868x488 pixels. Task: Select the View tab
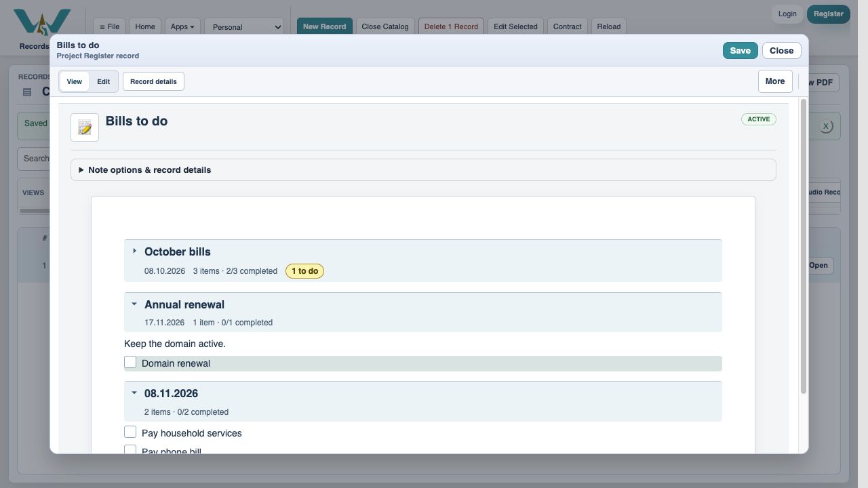click(x=75, y=81)
